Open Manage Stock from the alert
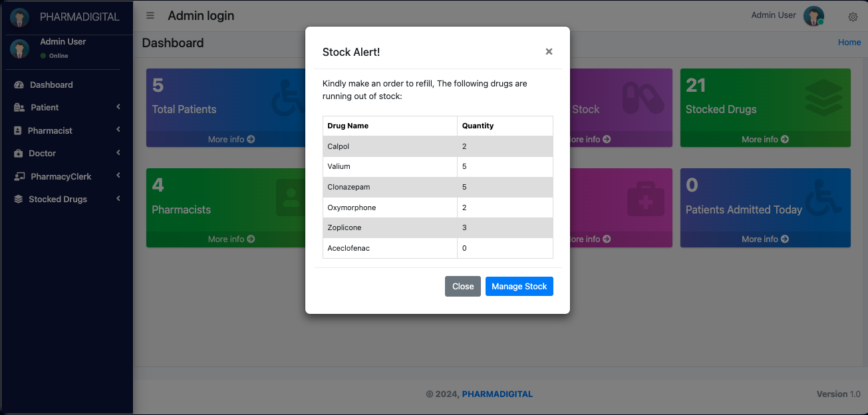The height and width of the screenshot is (415, 868). (519, 287)
